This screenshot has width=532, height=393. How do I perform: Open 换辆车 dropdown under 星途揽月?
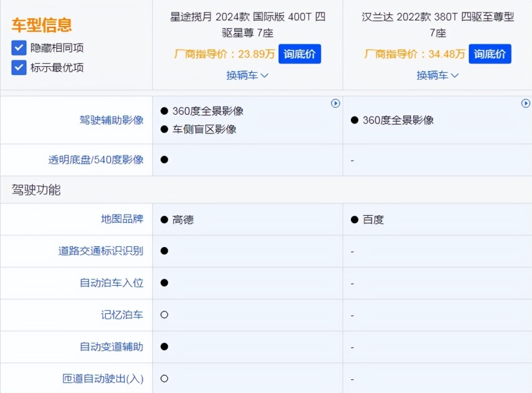tap(247, 75)
